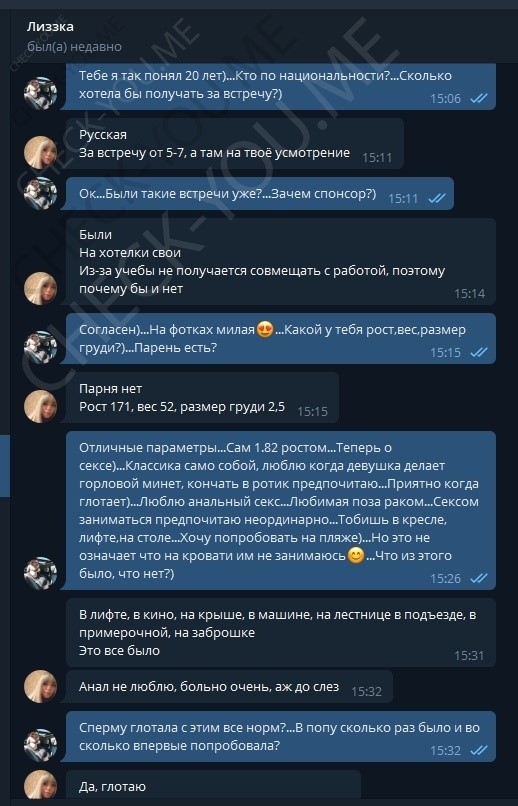The image size is (518, 806).
Task: Select the incoming message starting with 'Были'
Action: [x=281, y=262]
